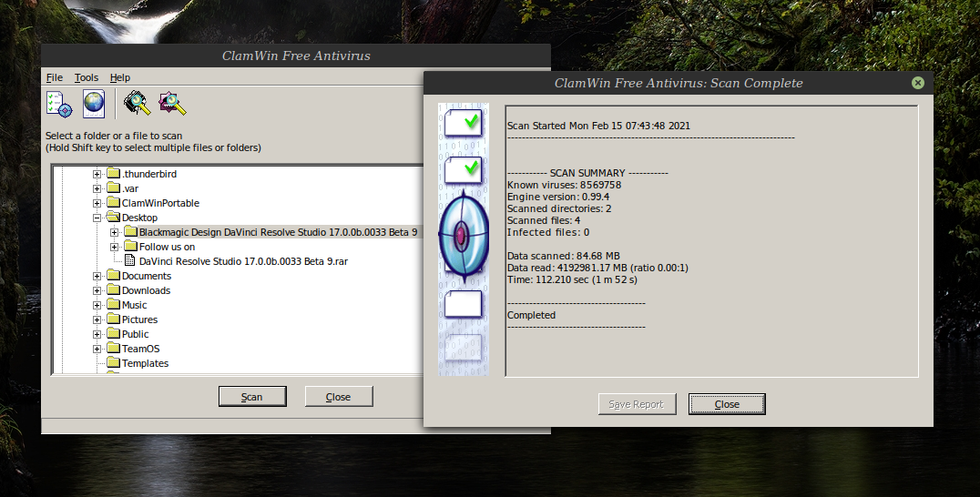The height and width of the screenshot is (497, 980).
Task: Select the Public folder
Action: coord(135,334)
